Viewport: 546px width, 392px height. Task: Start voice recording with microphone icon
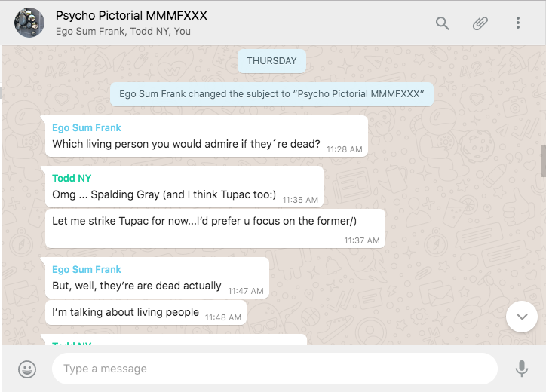pyautogui.click(x=521, y=369)
